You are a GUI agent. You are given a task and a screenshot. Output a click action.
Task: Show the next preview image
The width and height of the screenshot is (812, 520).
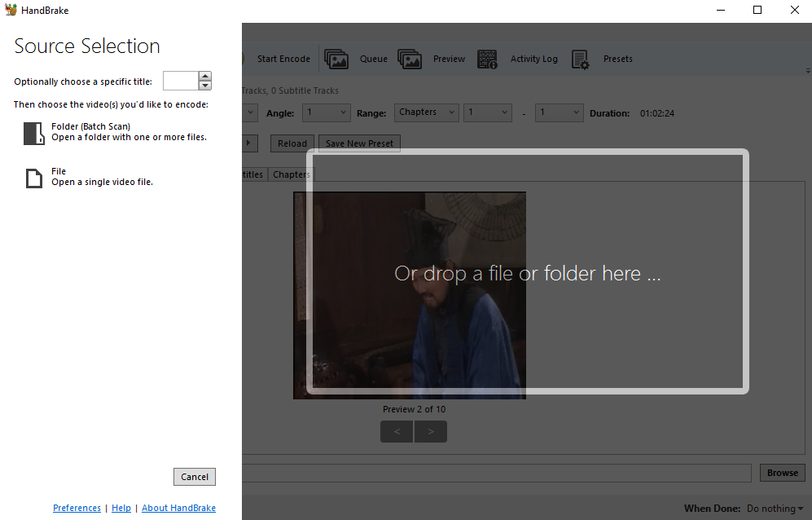click(431, 431)
